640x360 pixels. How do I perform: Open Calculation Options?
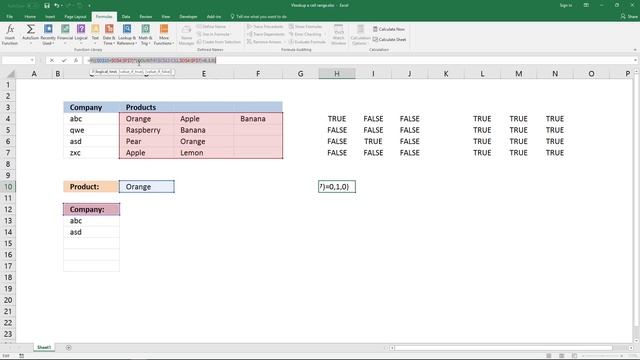pyautogui.click(x=360, y=35)
